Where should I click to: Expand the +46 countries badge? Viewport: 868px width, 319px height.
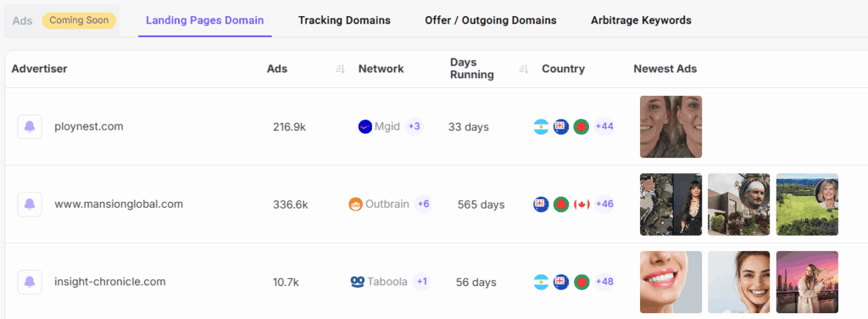point(604,204)
